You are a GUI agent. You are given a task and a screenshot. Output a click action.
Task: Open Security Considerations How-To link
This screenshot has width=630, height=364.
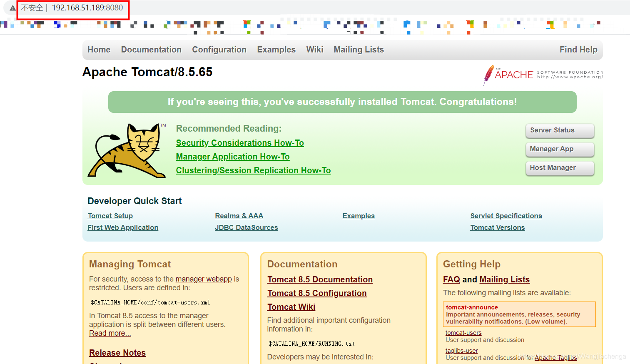(240, 143)
